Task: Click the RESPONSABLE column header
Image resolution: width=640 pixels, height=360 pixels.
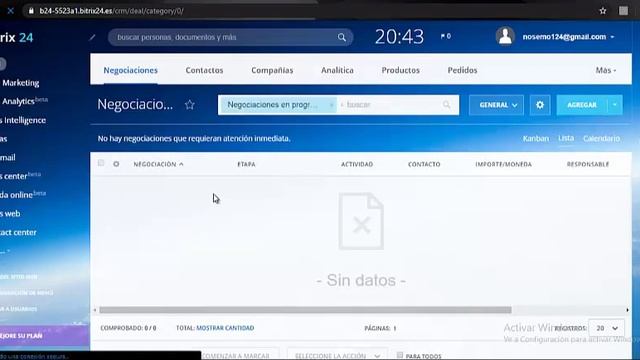Action: pyautogui.click(x=588, y=164)
